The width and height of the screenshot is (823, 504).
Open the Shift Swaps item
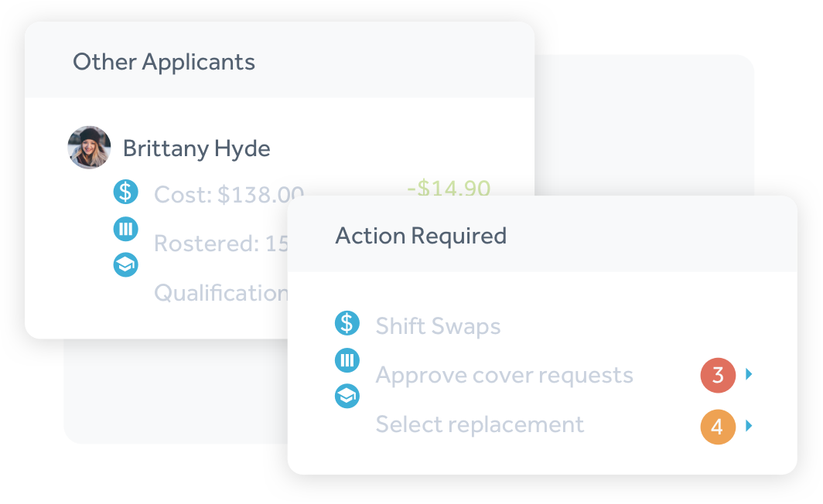pyautogui.click(x=439, y=326)
